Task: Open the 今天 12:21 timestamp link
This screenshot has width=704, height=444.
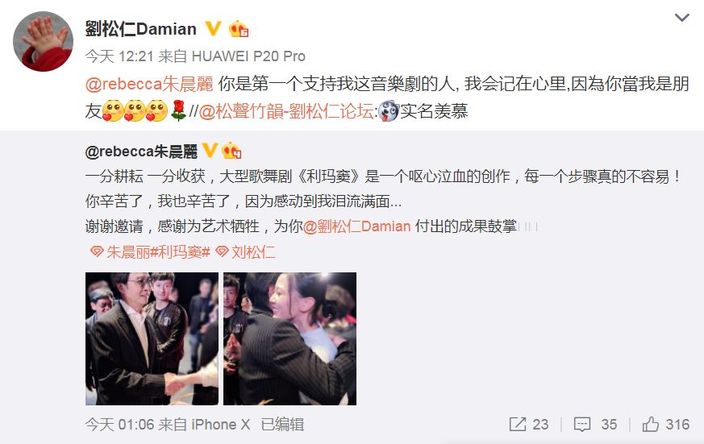Action: 119,56
